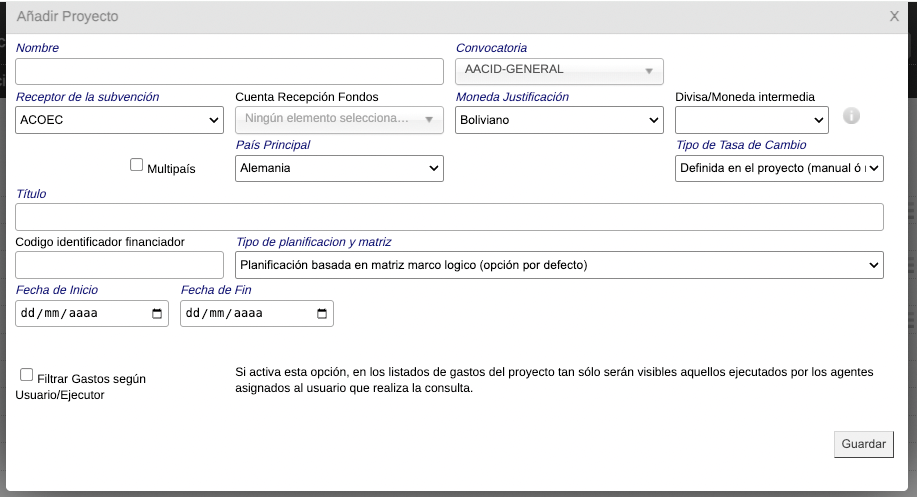The width and height of the screenshot is (917, 497).
Task: Select País Principal dropdown showing Alemania
Action: (x=339, y=168)
